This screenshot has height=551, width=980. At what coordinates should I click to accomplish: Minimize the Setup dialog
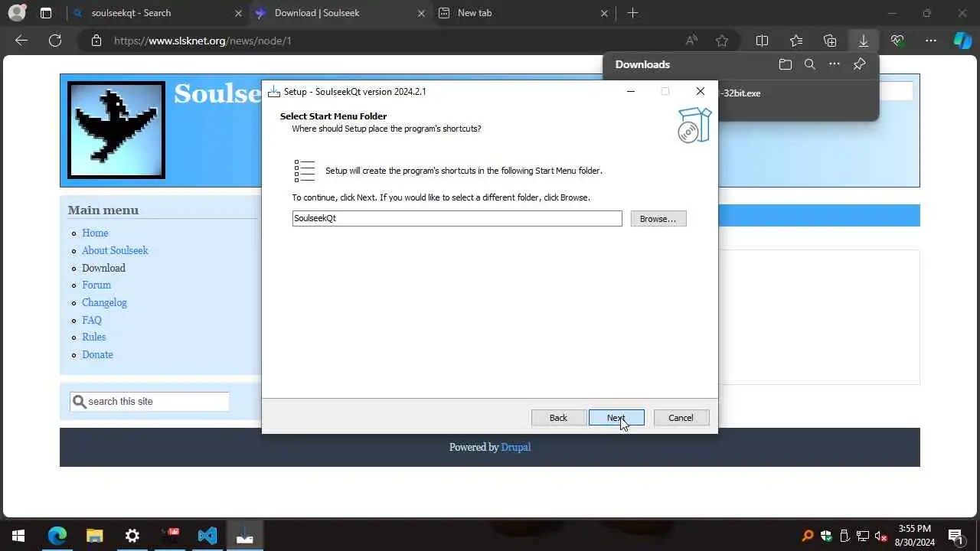(x=630, y=91)
